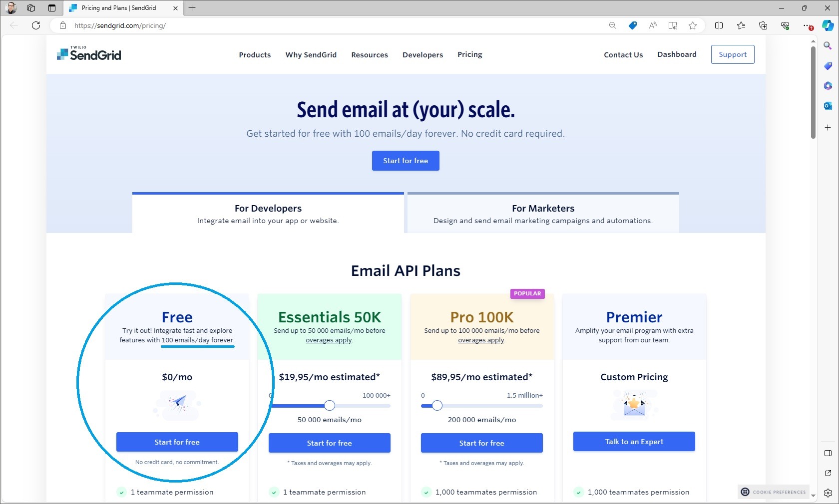The height and width of the screenshot is (504, 839).
Task: Click Essentials overages apply link
Action: pyautogui.click(x=329, y=340)
